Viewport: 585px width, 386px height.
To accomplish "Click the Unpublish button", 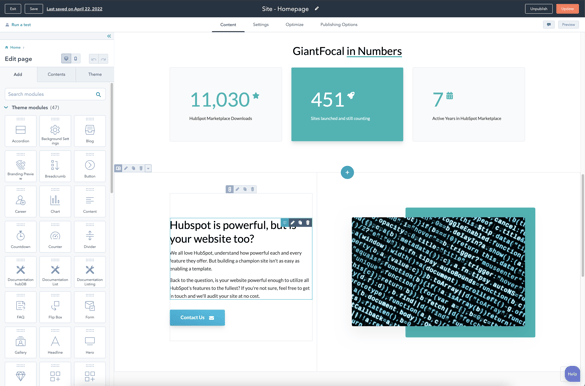I will [x=538, y=9].
